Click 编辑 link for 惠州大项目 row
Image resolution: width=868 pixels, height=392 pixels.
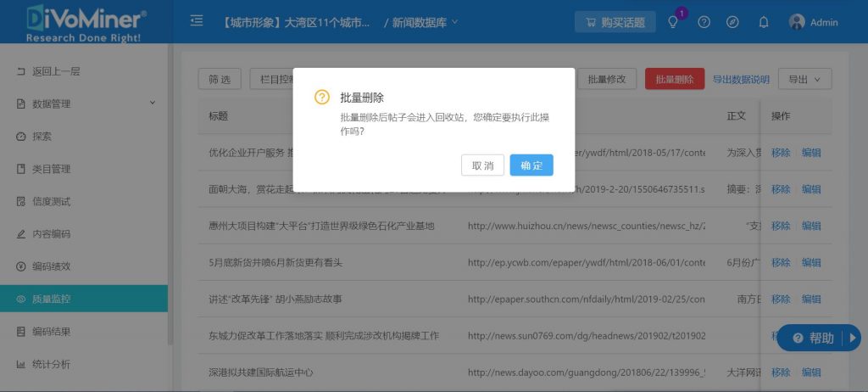[811, 226]
